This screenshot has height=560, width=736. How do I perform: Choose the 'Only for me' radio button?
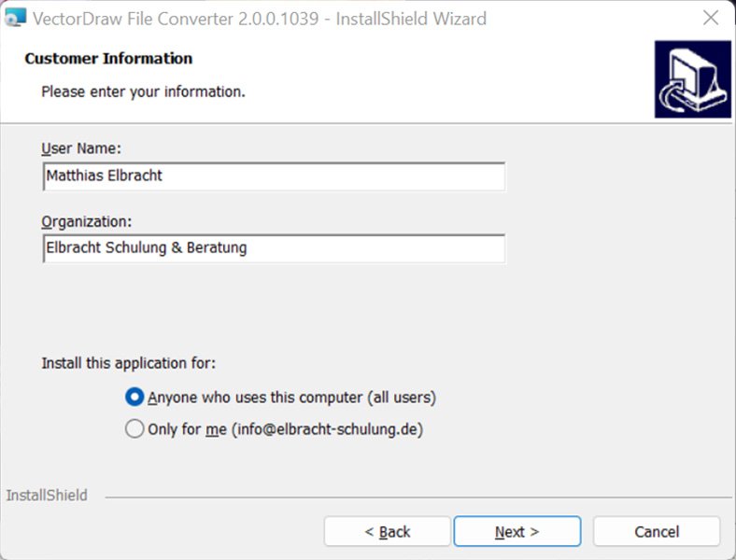pyautogui.click(x=134, y=429)
